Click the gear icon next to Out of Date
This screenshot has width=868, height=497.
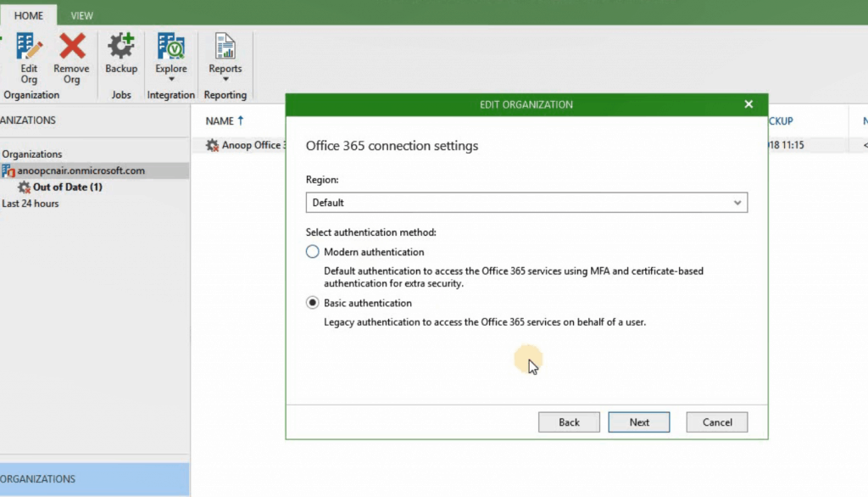pyautogui.click(x=24, y=187)
